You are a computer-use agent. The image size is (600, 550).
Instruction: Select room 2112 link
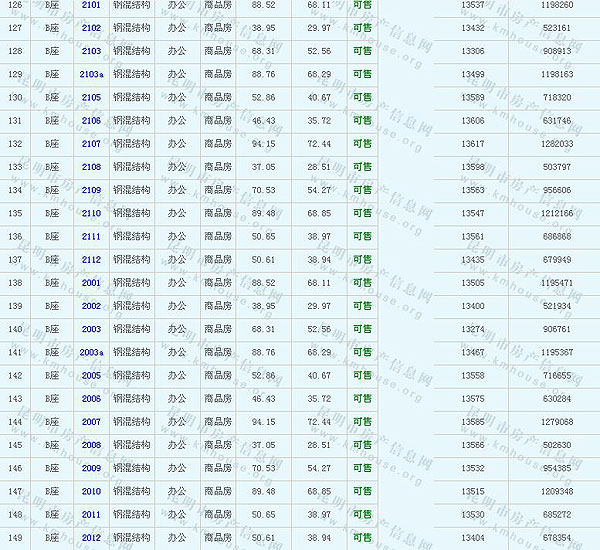pyautogui.click(x=91, y=260)
